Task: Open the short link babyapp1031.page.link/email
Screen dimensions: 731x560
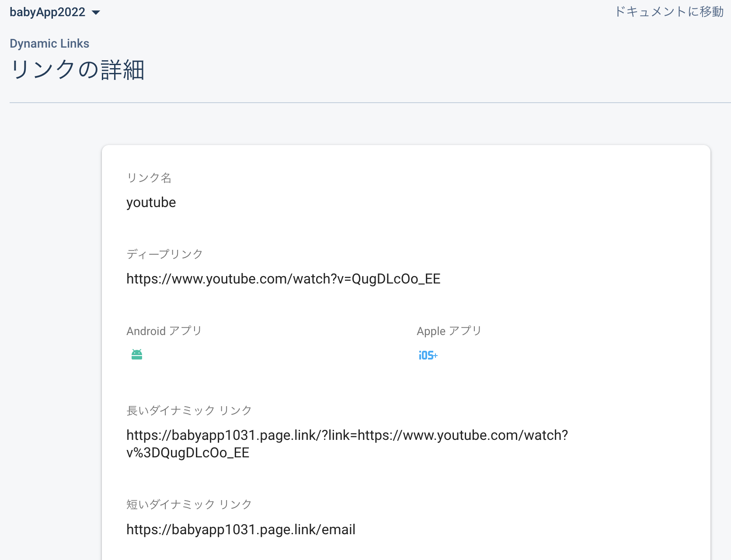Action: click(240, 529)
